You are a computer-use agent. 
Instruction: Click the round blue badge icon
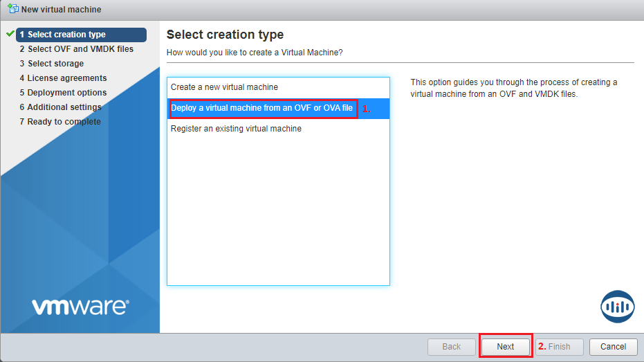click(x=617, y=306)
